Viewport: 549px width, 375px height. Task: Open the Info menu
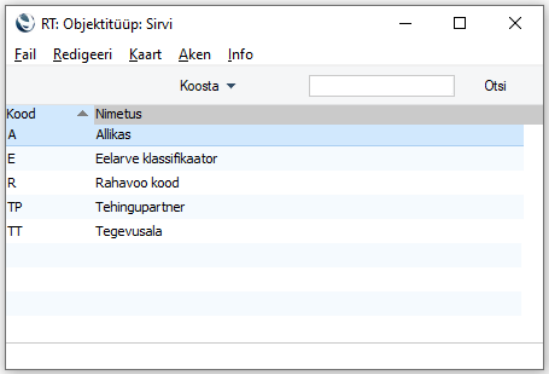[x=240, y=55]
